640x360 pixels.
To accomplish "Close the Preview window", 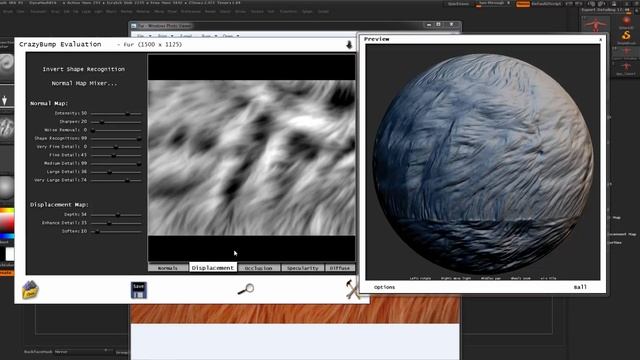I will coord(600,39).
